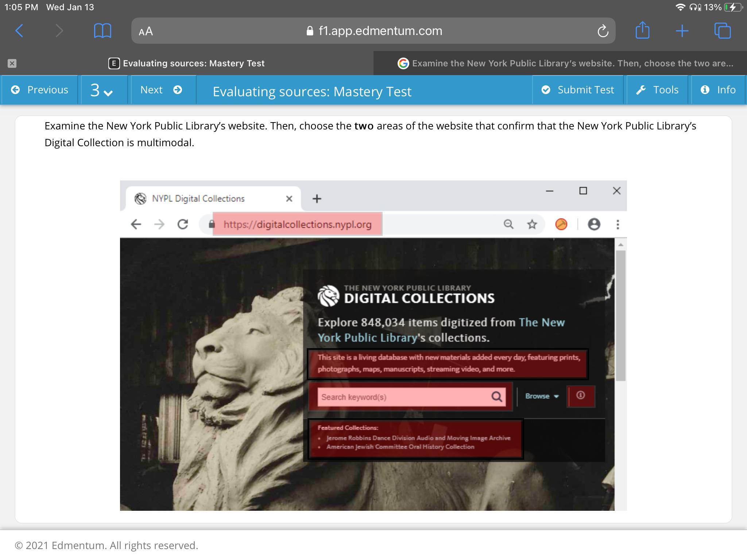Open question number 3 dropdown

coord(102,90)
